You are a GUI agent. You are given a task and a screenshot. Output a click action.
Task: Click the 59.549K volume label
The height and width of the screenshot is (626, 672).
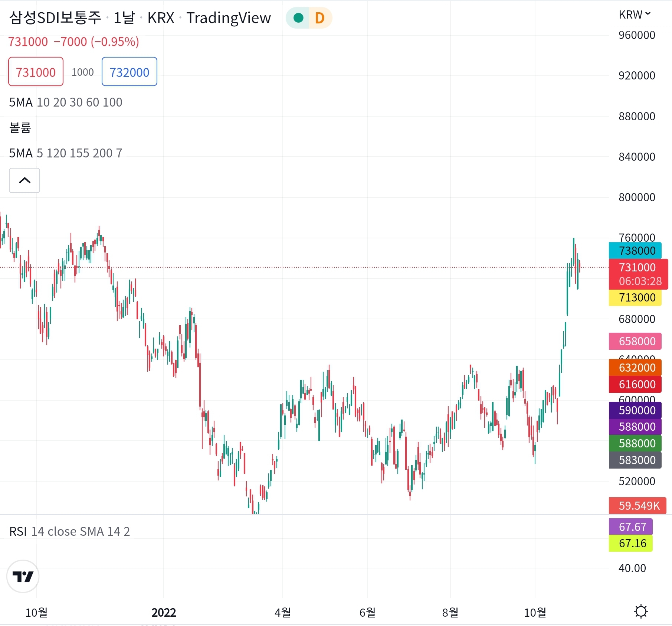click(638, 506)
